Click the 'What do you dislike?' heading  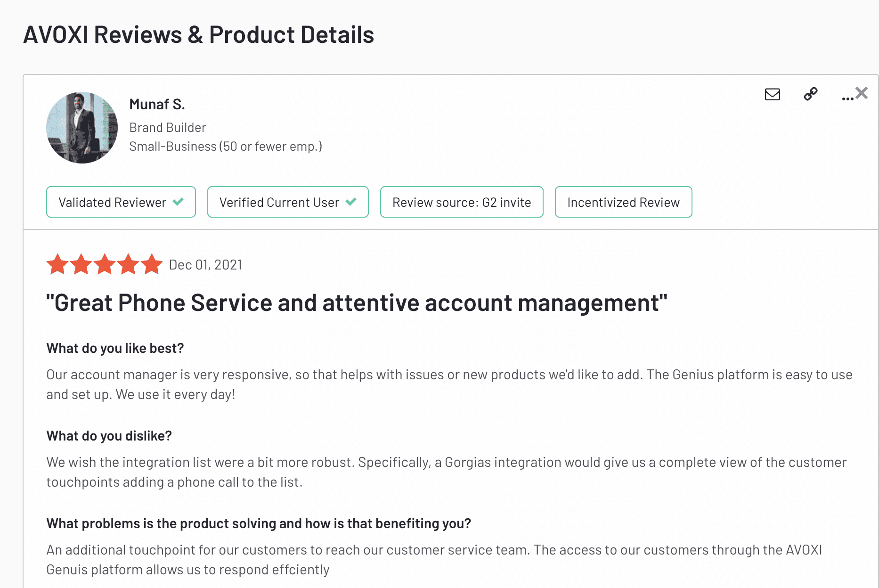pyautogui.click(x=109, y=436)
